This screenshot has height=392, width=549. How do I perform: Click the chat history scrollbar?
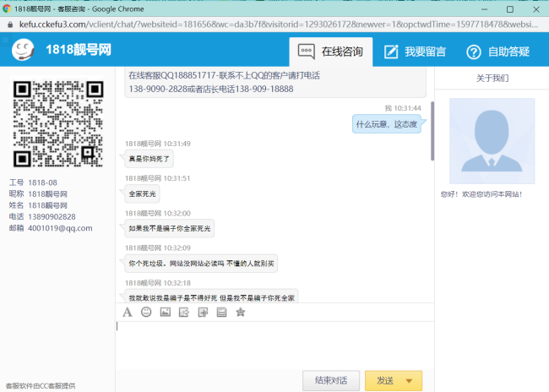click(432, 131)
